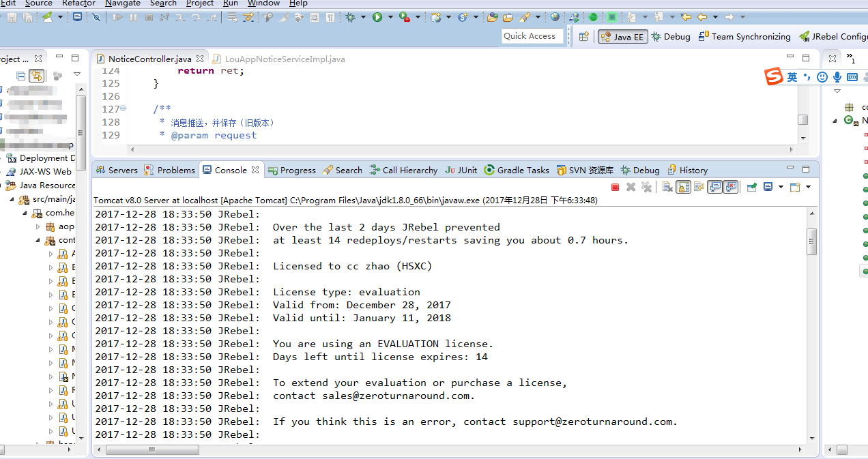Open the new console view dropdown
The image size is (868, 459).
click(x=808, y=187)
